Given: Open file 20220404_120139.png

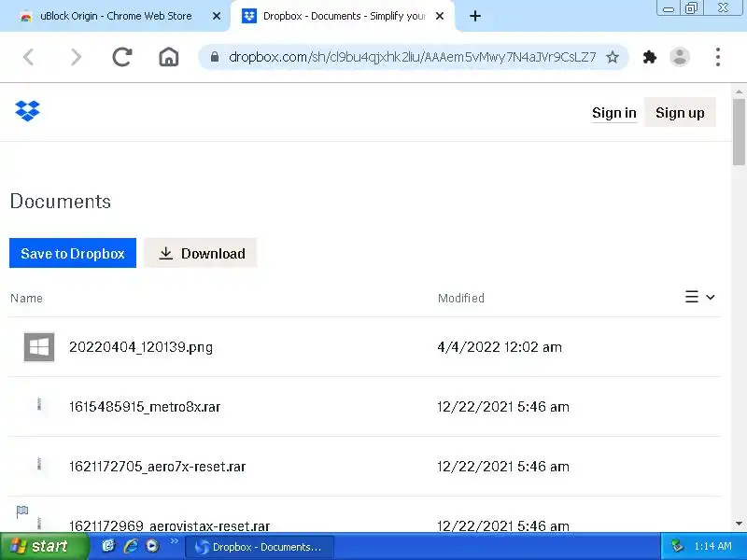Looking at the screenshot, I should [x=141, y=347].
